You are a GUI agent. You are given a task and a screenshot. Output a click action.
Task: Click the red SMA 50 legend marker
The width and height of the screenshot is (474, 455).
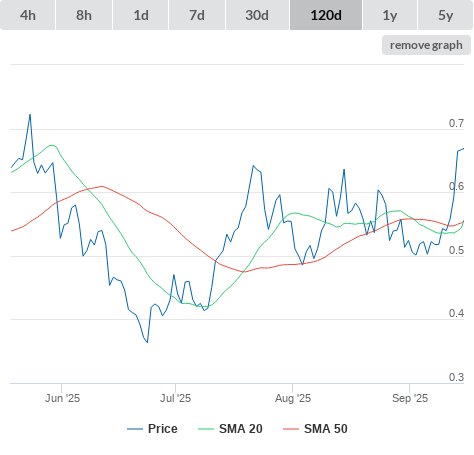tap(291, 429)
